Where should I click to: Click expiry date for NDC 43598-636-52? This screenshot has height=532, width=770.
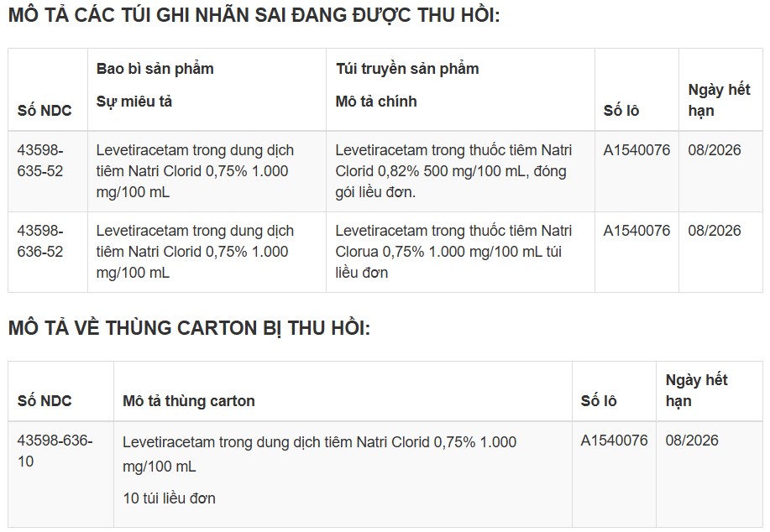[x=715, y=231]
